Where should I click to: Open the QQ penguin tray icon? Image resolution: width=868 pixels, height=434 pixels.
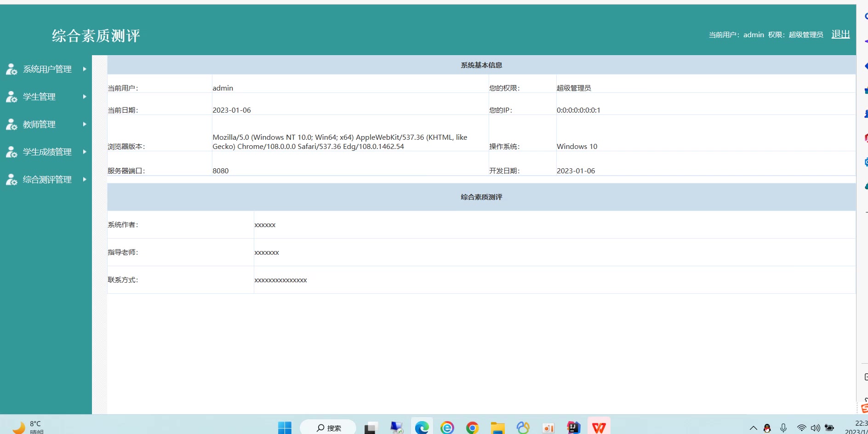tap(767, 428)
